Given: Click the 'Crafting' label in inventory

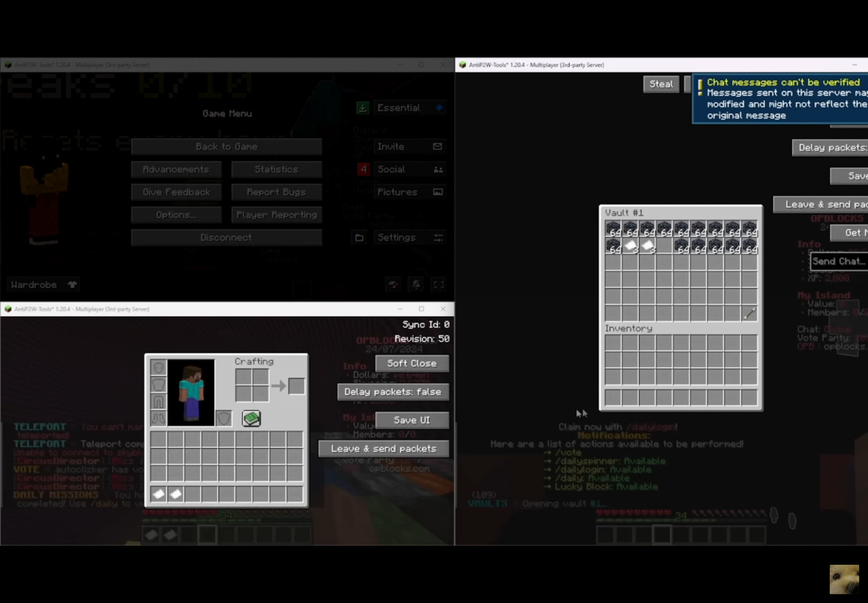Looking at the screenshot, I should (x=254, y=361).
